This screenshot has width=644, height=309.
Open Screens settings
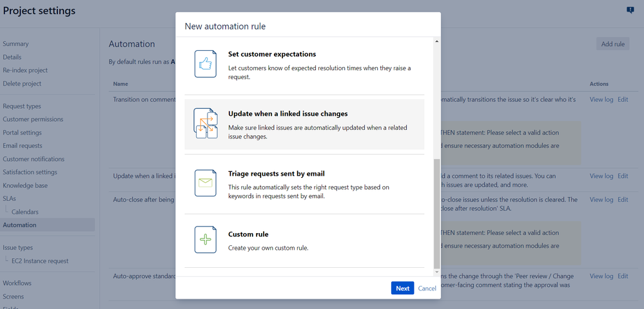tap(13, 296)
